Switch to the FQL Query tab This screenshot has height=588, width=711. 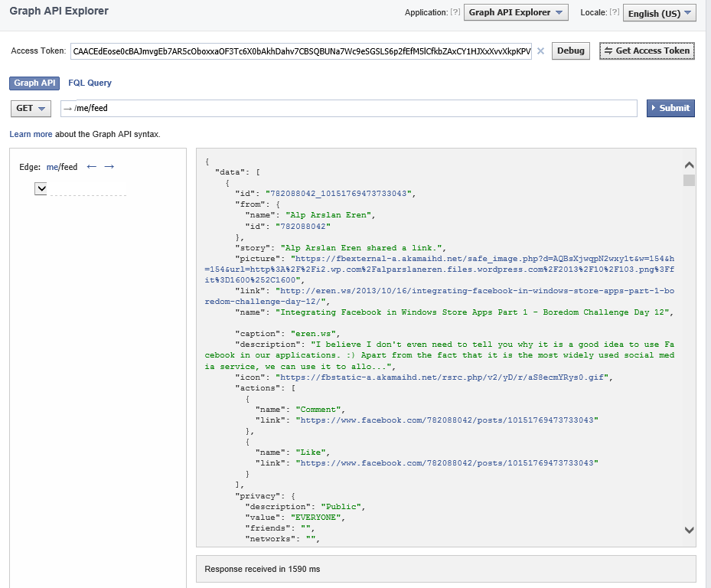coord(90,83)
